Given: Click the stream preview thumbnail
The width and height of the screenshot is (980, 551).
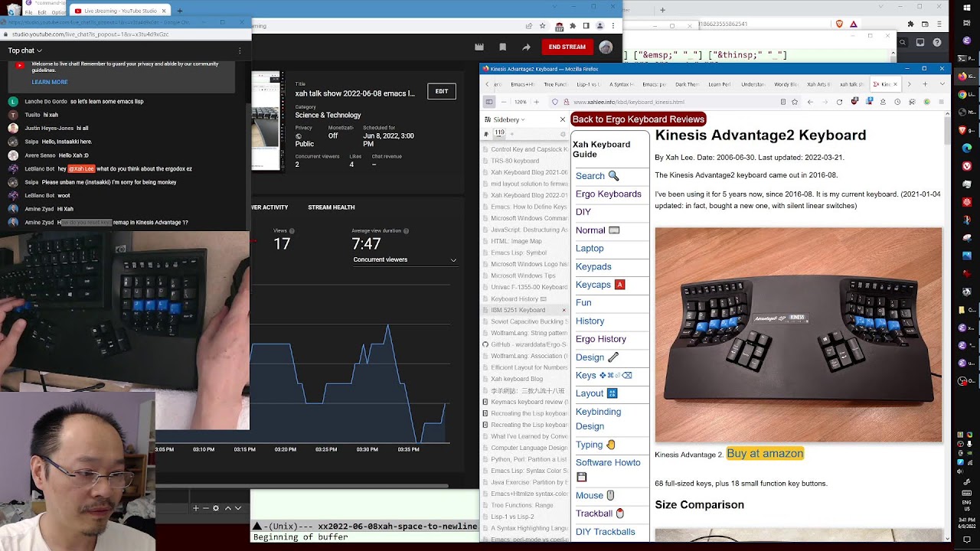Looking at the screenshot, I should [266, 121].
